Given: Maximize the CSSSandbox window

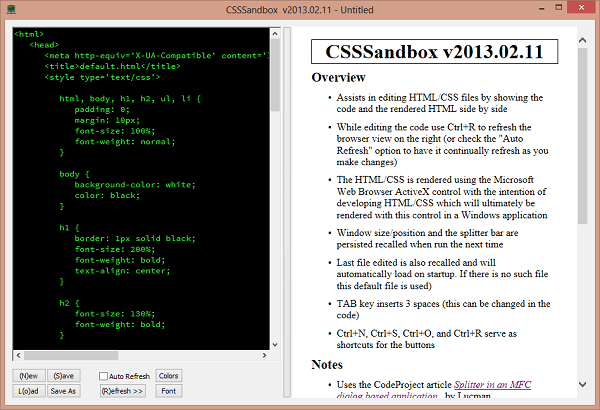Looking at the screenshot, I should 559,8.
